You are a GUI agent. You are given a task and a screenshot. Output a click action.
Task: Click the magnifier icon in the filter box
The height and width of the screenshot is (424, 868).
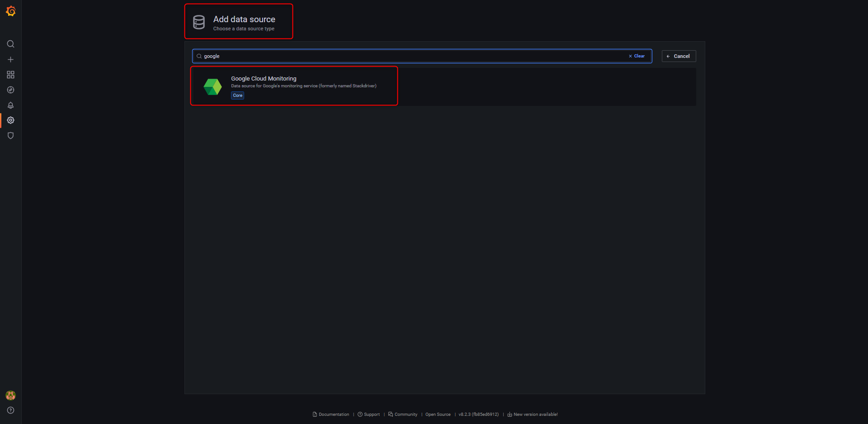pyautogui.click(x=199, y=56)
